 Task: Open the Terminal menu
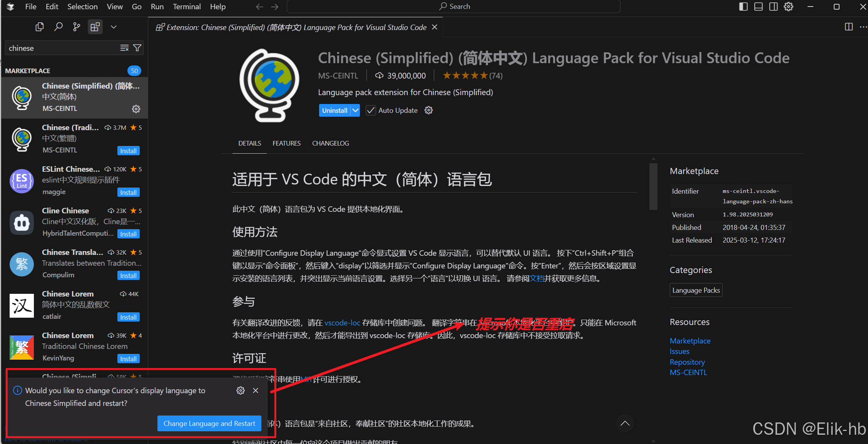[x=187, y=7]
